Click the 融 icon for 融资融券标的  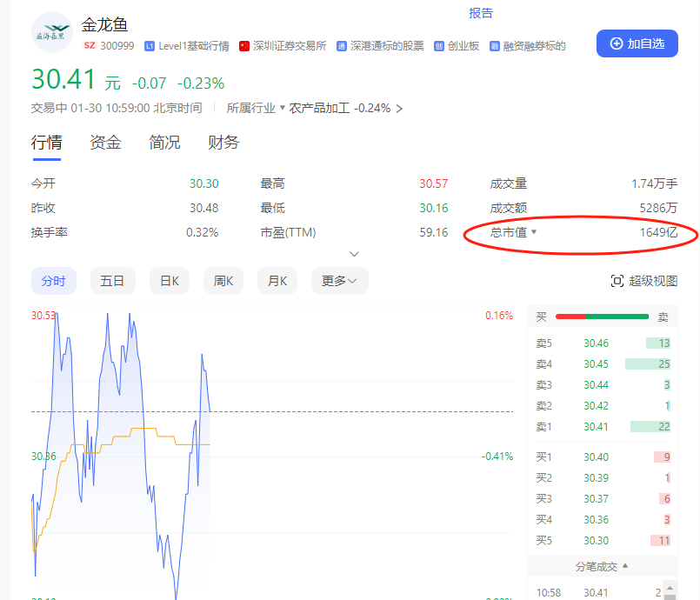(495, 46)
